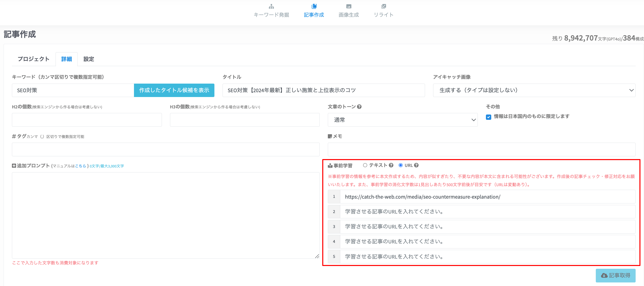
Task: Switch to the プロジェクト tab
Action: coord(33,59)
